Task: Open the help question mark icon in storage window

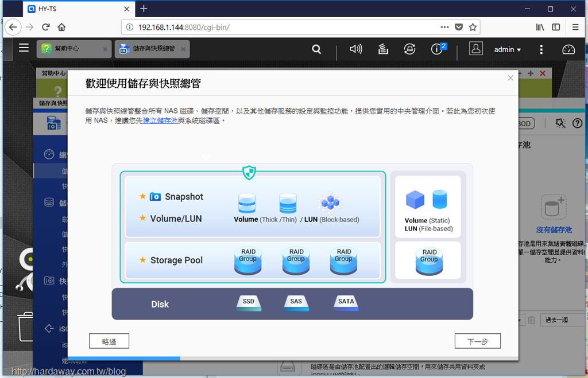Action: [577, 123]
